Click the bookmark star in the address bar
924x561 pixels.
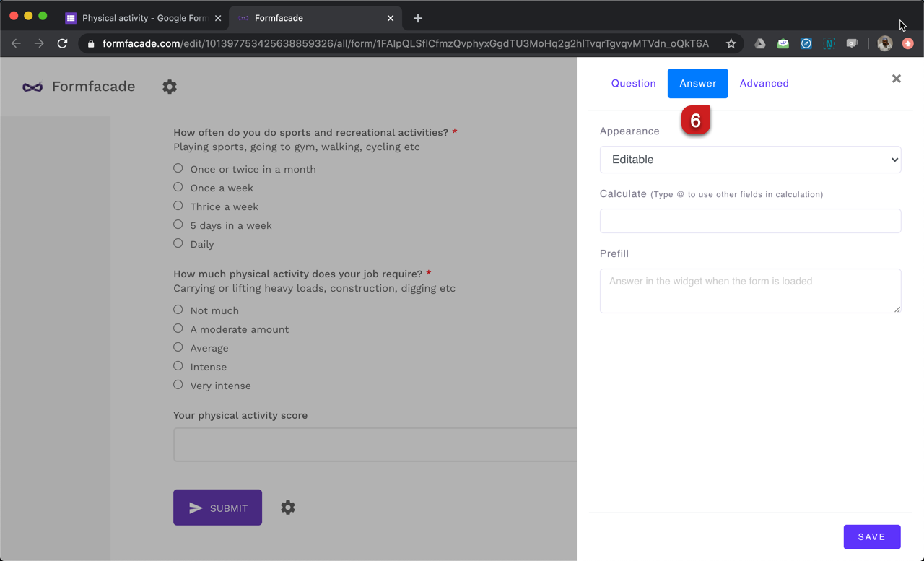731,43
